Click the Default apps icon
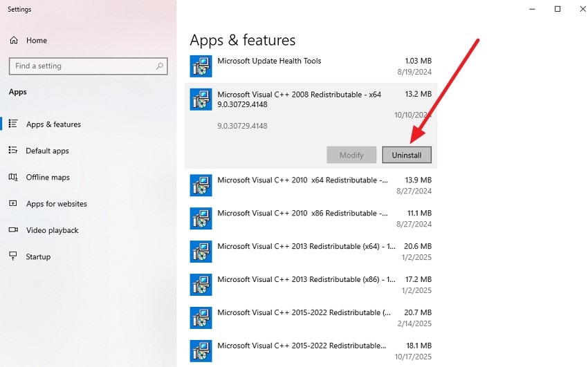Image resolution: width=588 pixels, height=367 pixels. coord(13,150)
